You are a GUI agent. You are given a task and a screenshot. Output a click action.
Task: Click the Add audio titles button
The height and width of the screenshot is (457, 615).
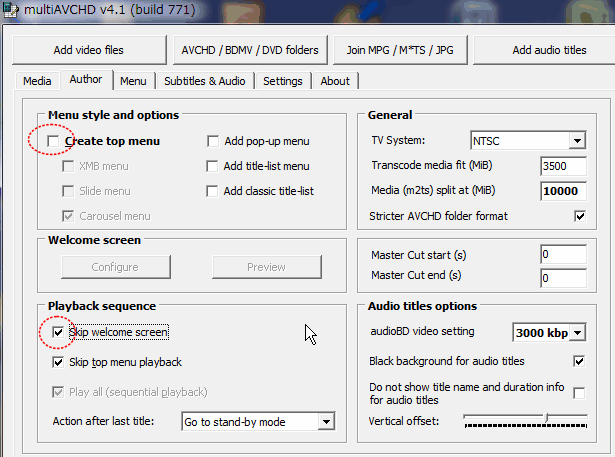549,50
